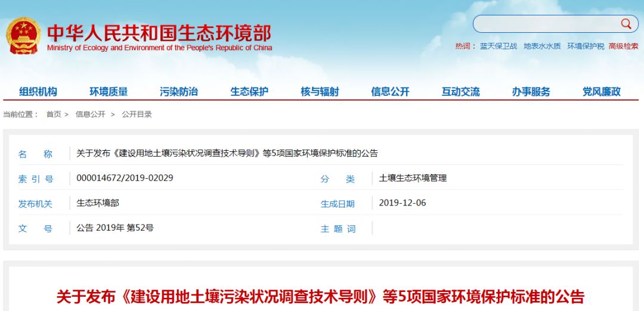The width and height of the screenshot is (644, 311).
Task: Click the 主题词 field label
Action: coord(338,229)
